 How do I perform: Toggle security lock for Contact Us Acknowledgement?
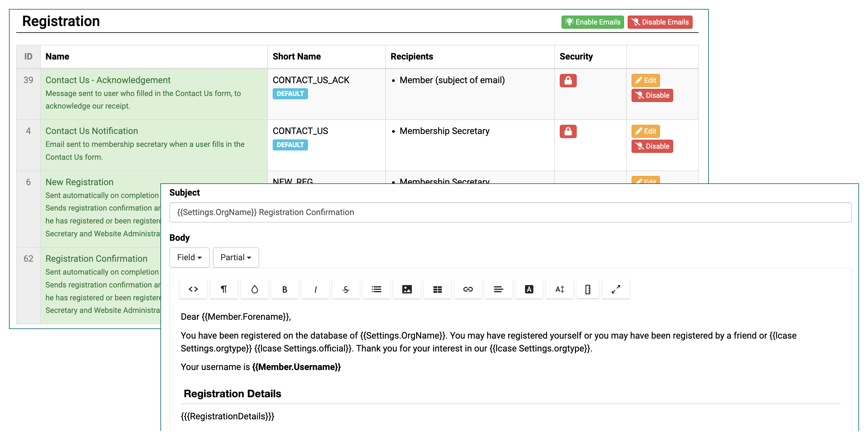(x=568, y=80)
